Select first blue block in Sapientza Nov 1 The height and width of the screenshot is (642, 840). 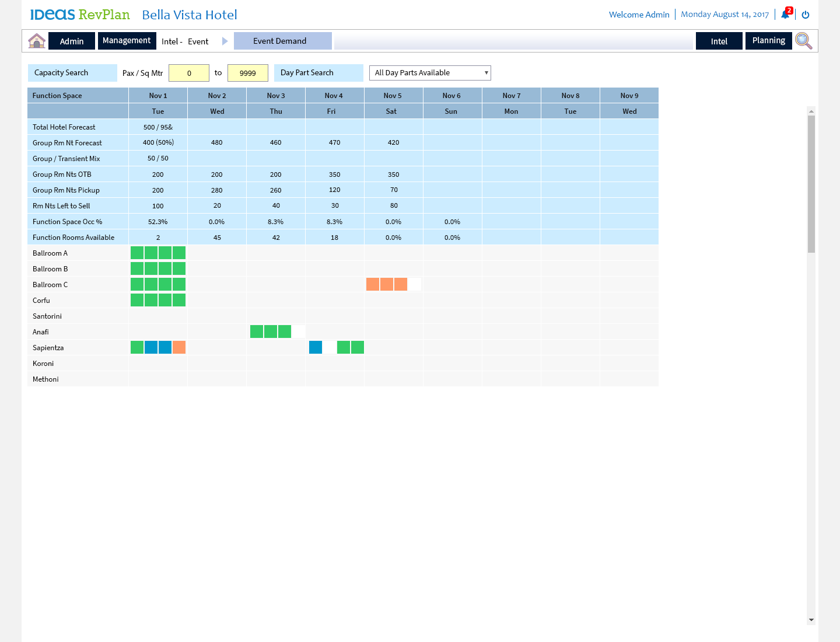(x=151, y=347)
